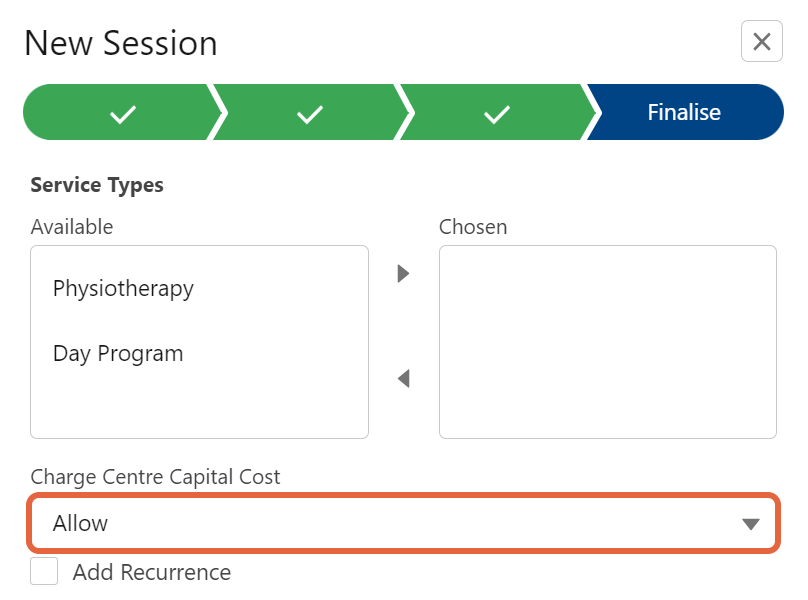Click the Allow value in combo box

(x=80, y=523)
